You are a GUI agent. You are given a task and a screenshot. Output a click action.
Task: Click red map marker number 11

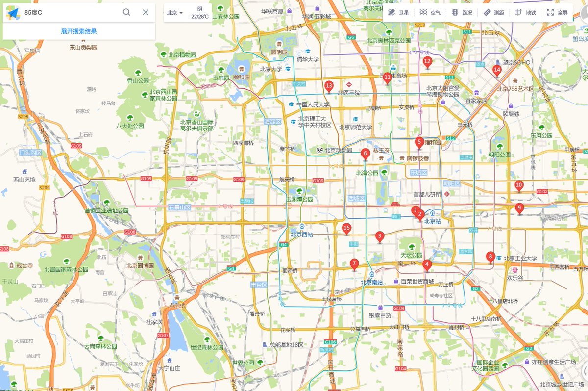coord(388,78)
